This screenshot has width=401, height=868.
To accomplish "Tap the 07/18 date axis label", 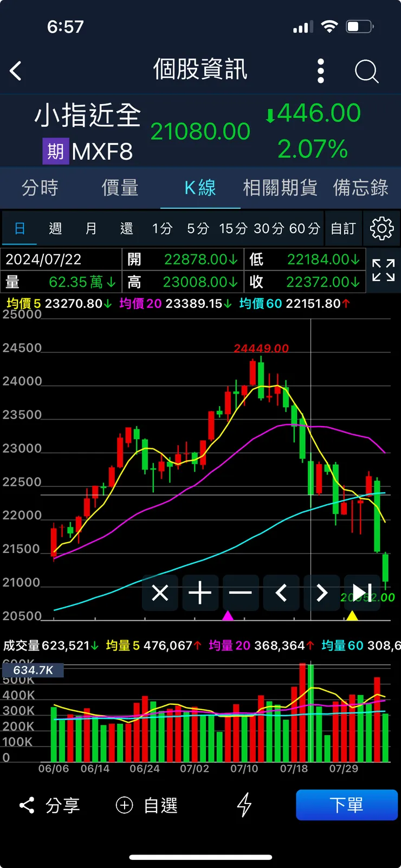I will point(294,769).
